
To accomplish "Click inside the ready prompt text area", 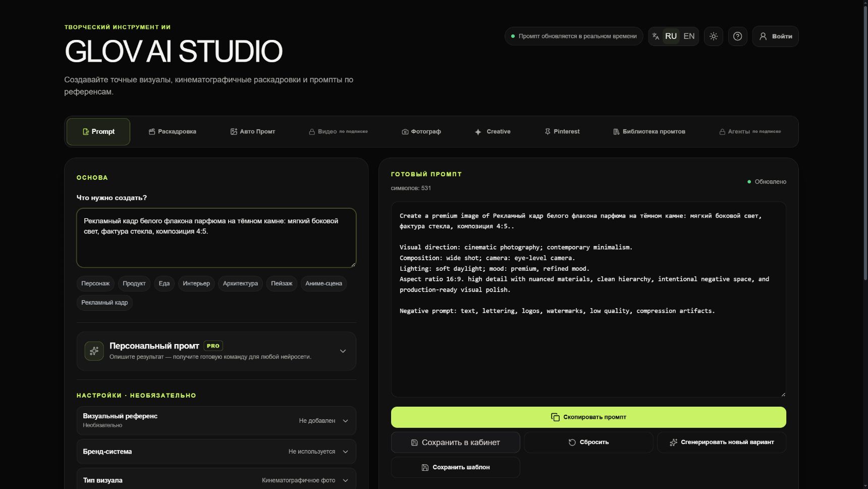I will [588, 300].
